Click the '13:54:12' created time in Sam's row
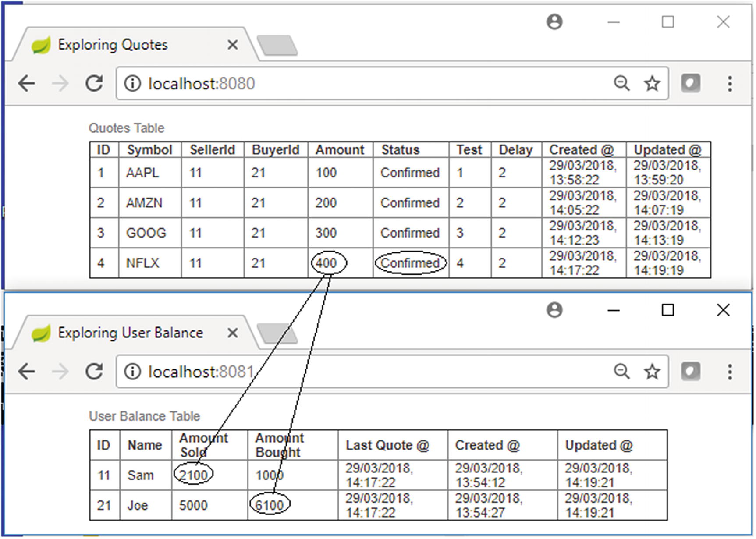Image resolution: width=756 pixels, height=539 pixels. 480,482
